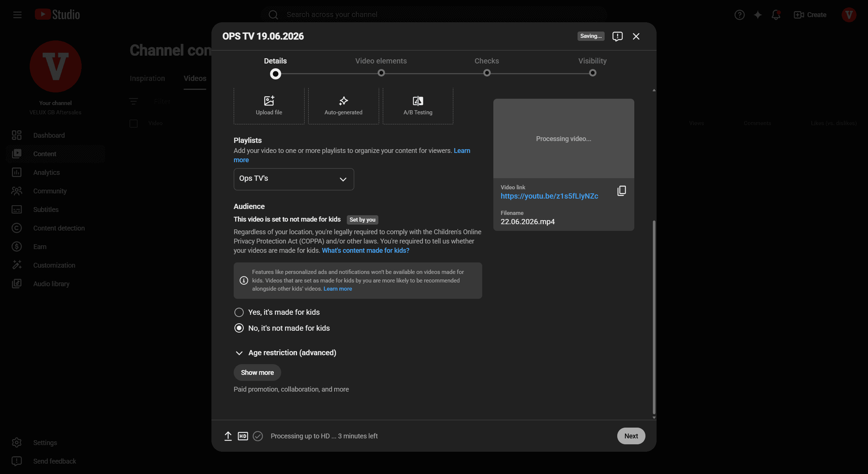Open the notifications bell
Viewport: 868px width, 474px height.
point(776,15)
